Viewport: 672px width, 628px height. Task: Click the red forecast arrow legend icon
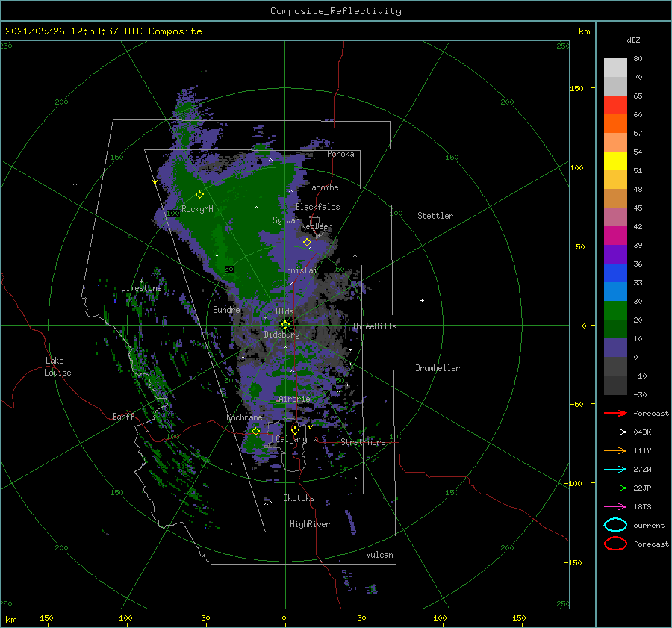[x=615, y=413]
